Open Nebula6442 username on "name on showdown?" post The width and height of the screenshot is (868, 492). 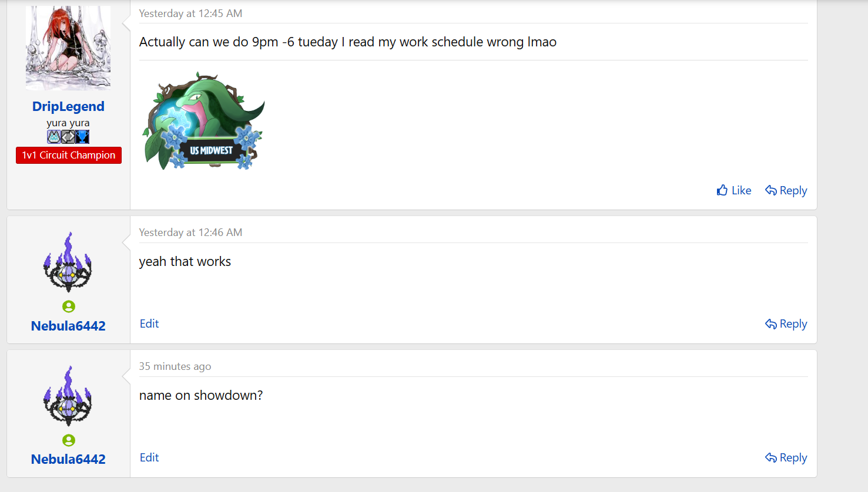click(x=68, y=459)
